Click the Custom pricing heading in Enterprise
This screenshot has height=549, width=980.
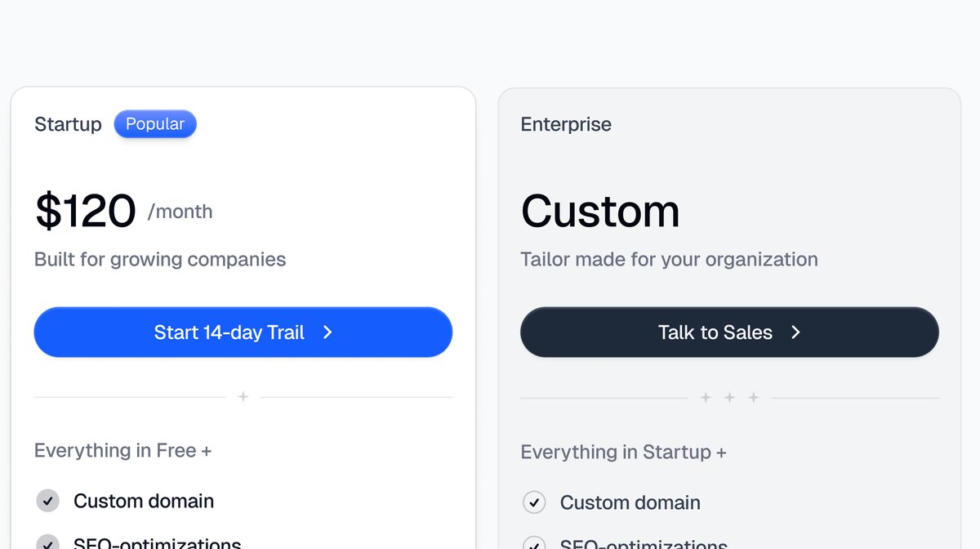pos(600,211)
